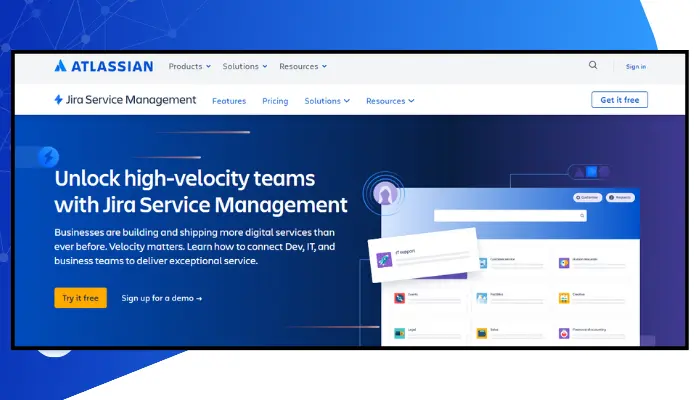
Task: Click the user avatar in the hero illustration
Action: pos(385,194)
